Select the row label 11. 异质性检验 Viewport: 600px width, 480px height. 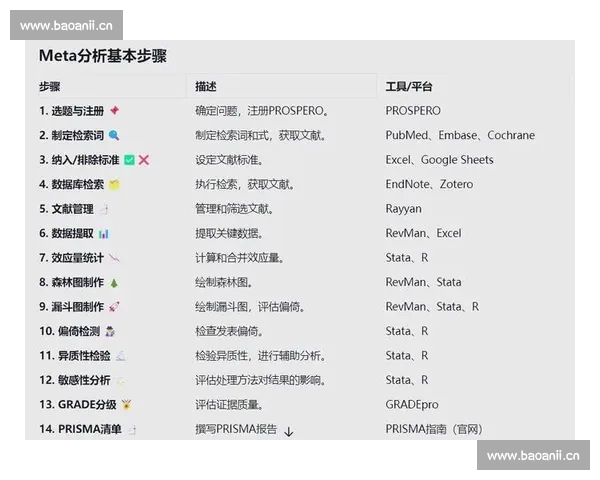pos(75,356)
